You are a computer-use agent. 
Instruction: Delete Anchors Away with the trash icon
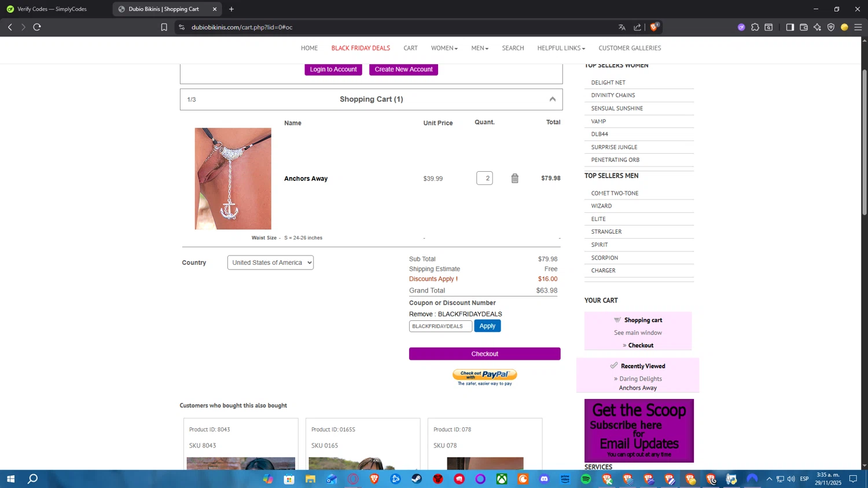(x=515, y=179)
